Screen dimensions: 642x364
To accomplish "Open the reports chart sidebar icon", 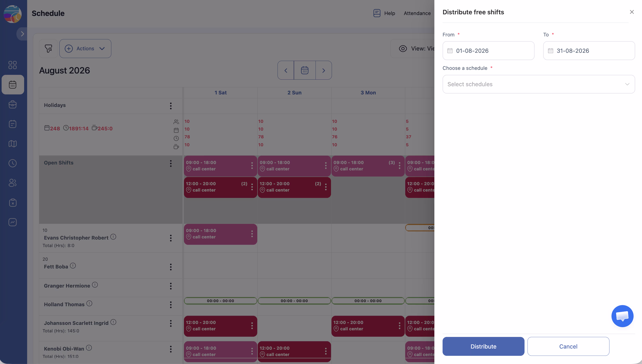I will 13,222.
